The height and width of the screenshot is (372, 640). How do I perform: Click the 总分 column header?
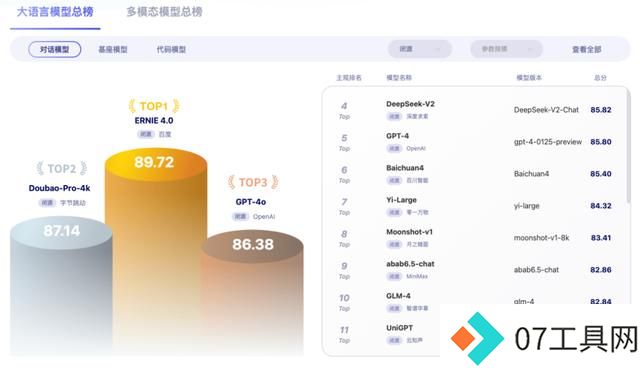pyautogui.click(x=600, y=78)
